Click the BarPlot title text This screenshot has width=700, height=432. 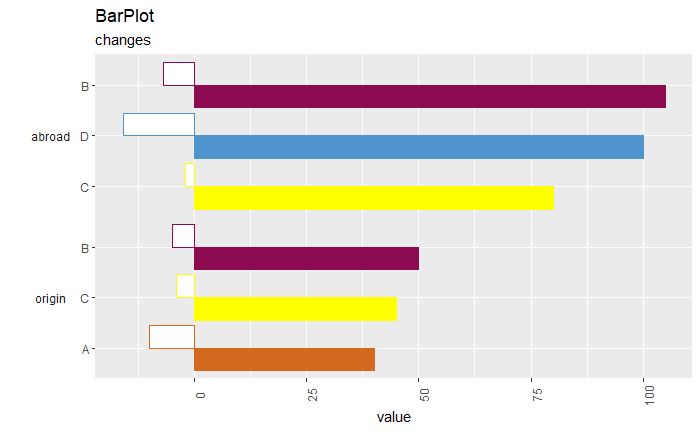[x=125, y=16]
